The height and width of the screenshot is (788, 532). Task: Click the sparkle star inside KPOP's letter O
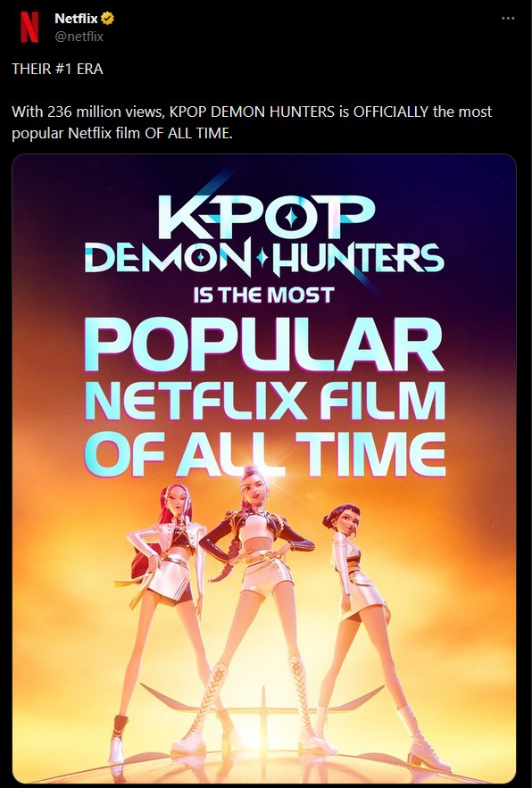[291, 217]
